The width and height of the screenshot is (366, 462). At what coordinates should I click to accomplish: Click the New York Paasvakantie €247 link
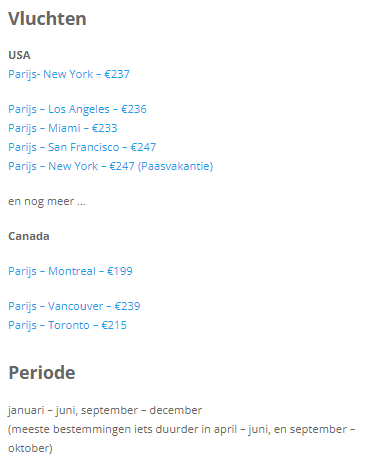coord(111,166)
